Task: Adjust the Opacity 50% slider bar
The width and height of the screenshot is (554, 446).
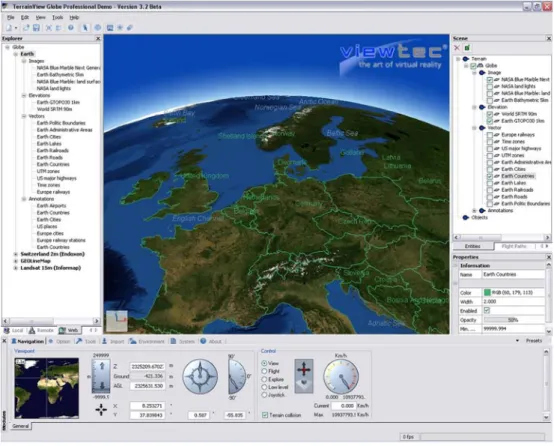Action: click(513, 320)
